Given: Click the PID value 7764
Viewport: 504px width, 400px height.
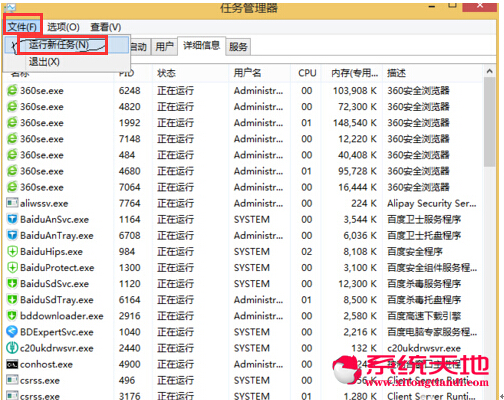Looking at the screenshot, I should 130,203.
